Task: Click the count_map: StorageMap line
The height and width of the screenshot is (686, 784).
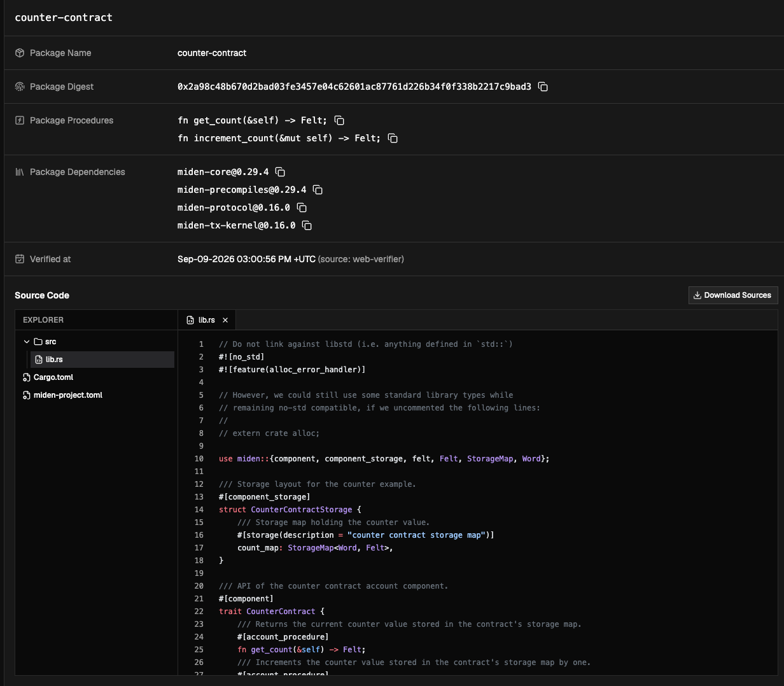Action: (x=315, y=548)
